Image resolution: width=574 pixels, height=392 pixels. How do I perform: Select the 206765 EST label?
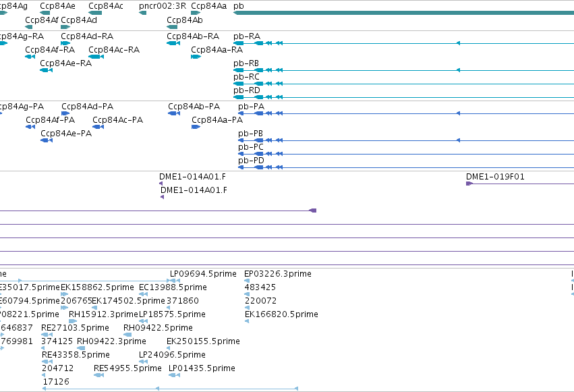click(x=76, y=301)
